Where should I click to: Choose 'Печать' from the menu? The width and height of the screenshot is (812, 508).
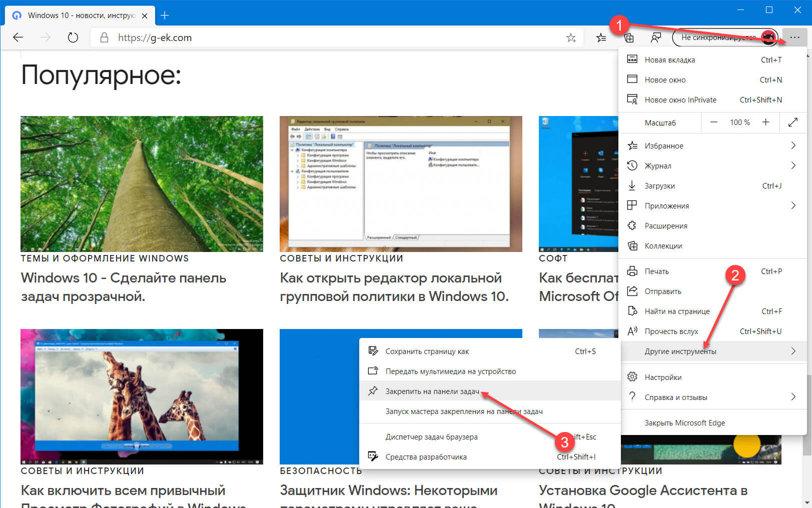pyautogui.click(x=712, y=271)
